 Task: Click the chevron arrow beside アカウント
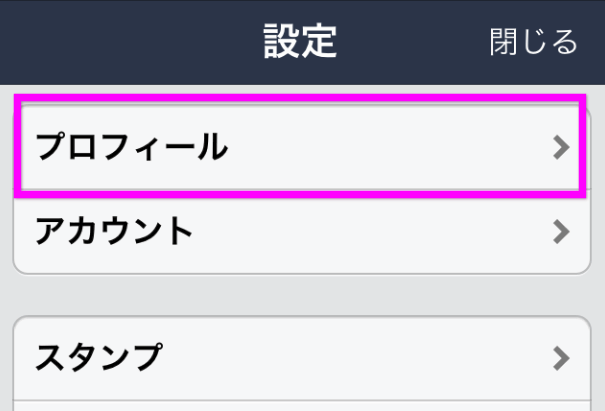pyautogui.click(x=561, y=233)
